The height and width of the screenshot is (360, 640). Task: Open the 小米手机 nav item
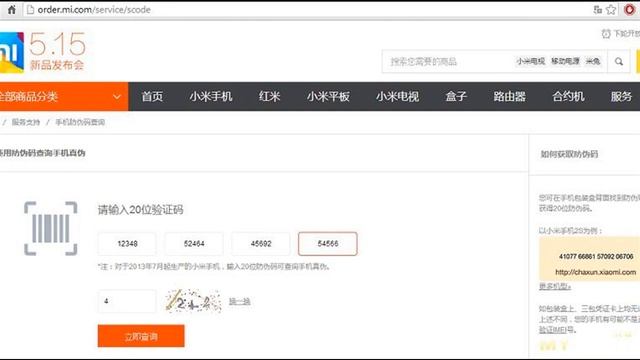point(211,97)
